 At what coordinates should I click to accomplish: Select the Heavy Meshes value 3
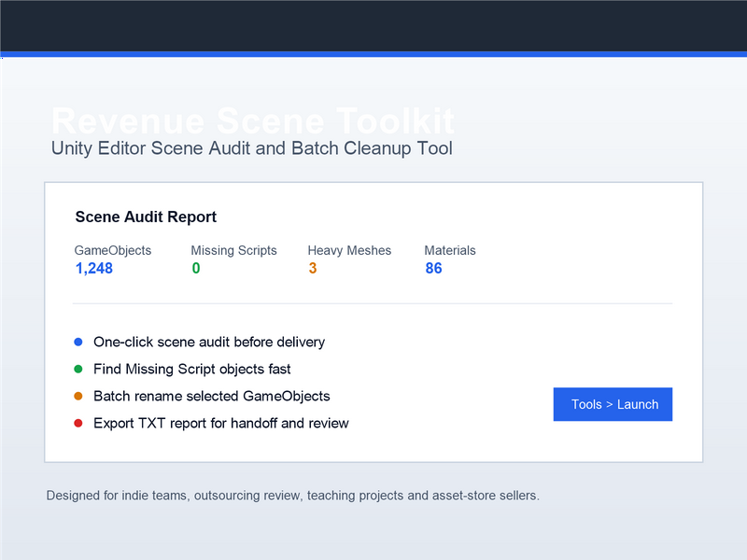[x=313, y=268]
